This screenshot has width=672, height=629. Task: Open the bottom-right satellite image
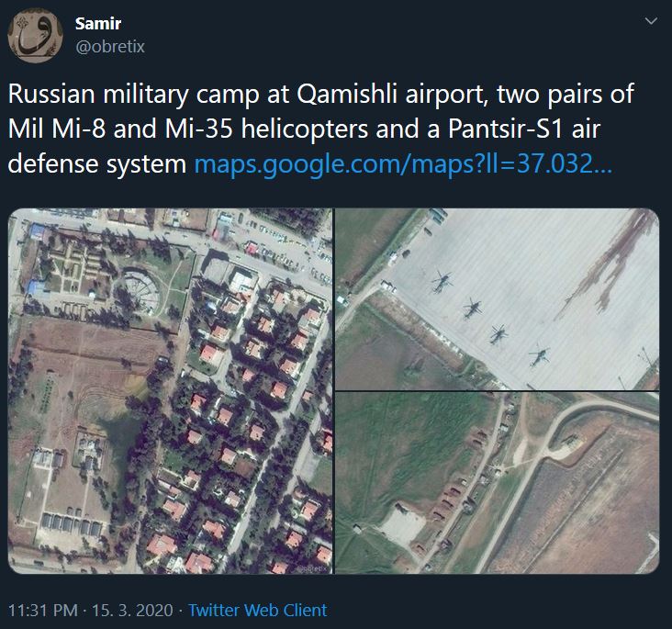pos(497,483)
